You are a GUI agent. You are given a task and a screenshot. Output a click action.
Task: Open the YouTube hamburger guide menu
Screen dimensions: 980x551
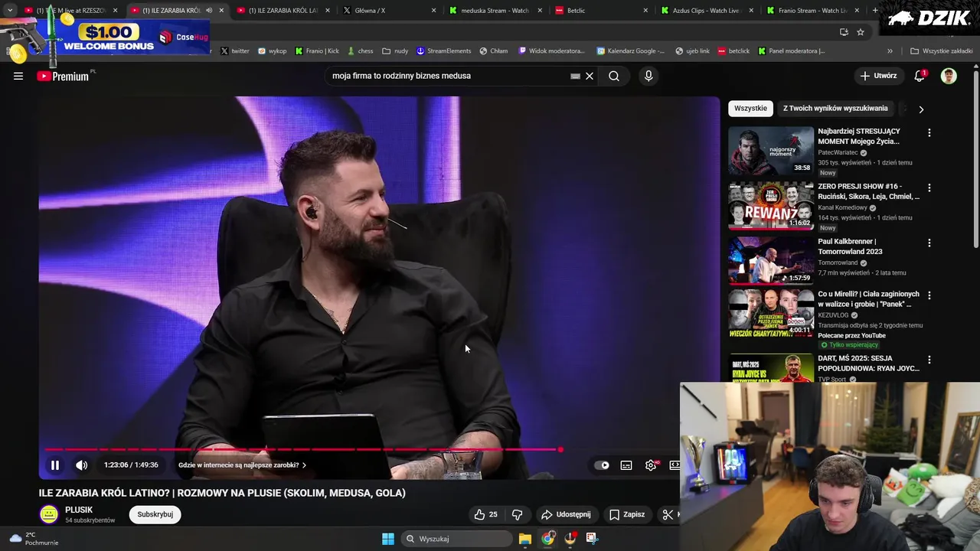coord(18,76)
